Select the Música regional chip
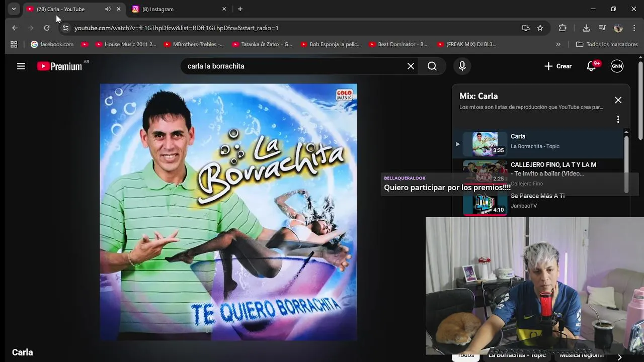Viewport: 644px width, 362px height. [582, 355]
